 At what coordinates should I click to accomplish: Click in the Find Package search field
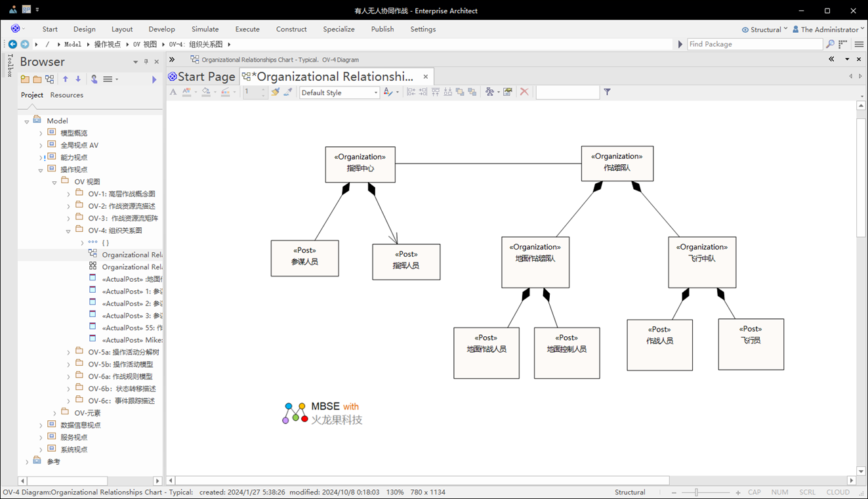[x=754, y=44]
